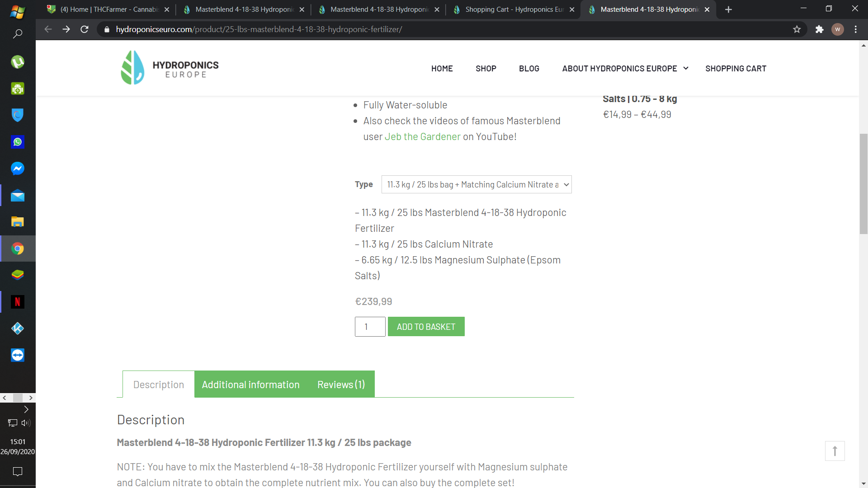This screenshot has height=488, width=868.
Task: Open the SHOPPING CART menu link
Action: pyautogui.click(x=736, y=69)
